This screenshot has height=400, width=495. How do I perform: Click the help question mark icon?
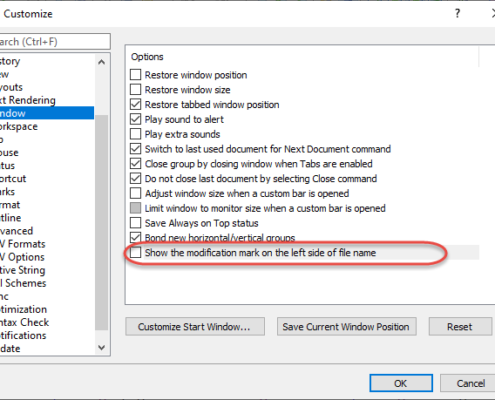point(457,14)
